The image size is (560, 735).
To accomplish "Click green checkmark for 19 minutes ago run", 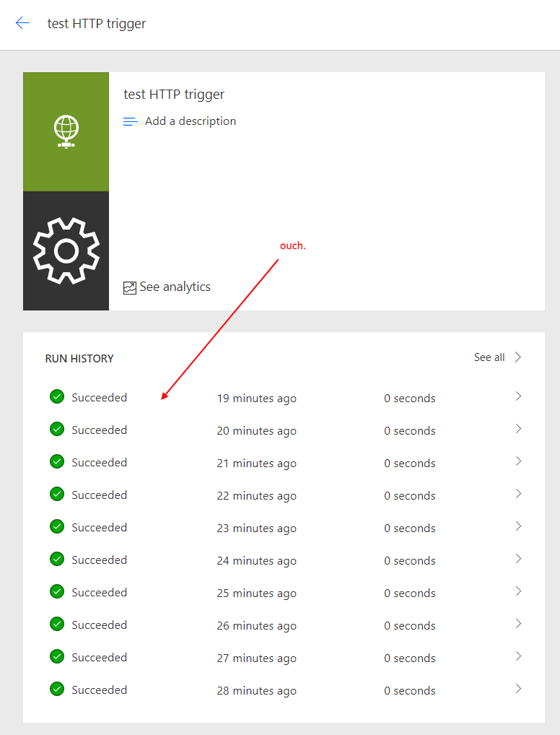I will click(57, 396).
